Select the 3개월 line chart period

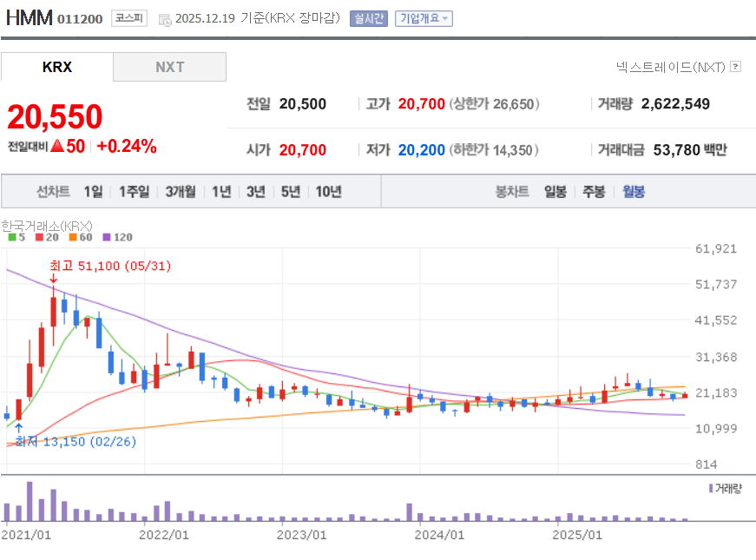pyautogui.click(x=181, y=192)
